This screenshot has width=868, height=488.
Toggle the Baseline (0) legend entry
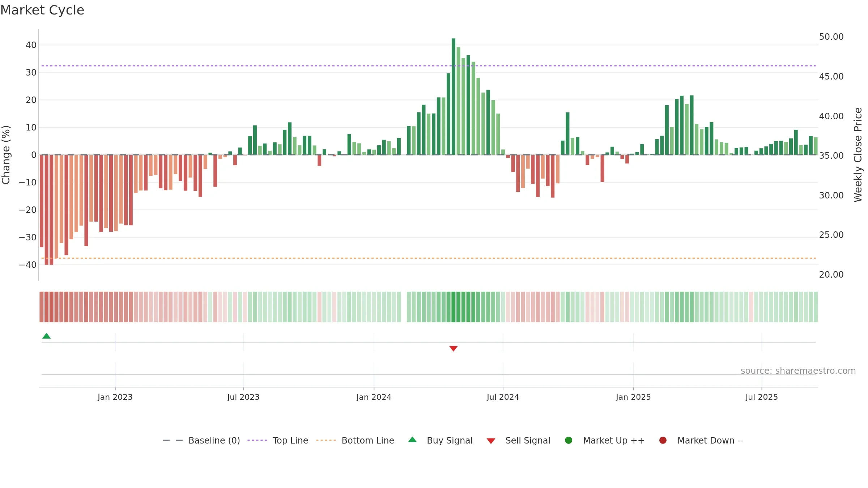pos(201,440)
